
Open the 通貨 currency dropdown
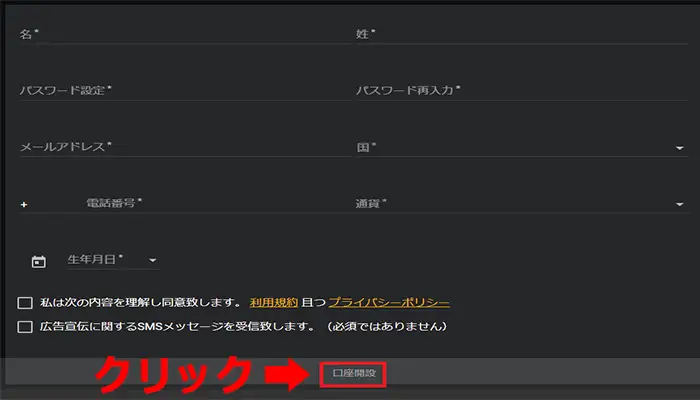coord(521,204)
